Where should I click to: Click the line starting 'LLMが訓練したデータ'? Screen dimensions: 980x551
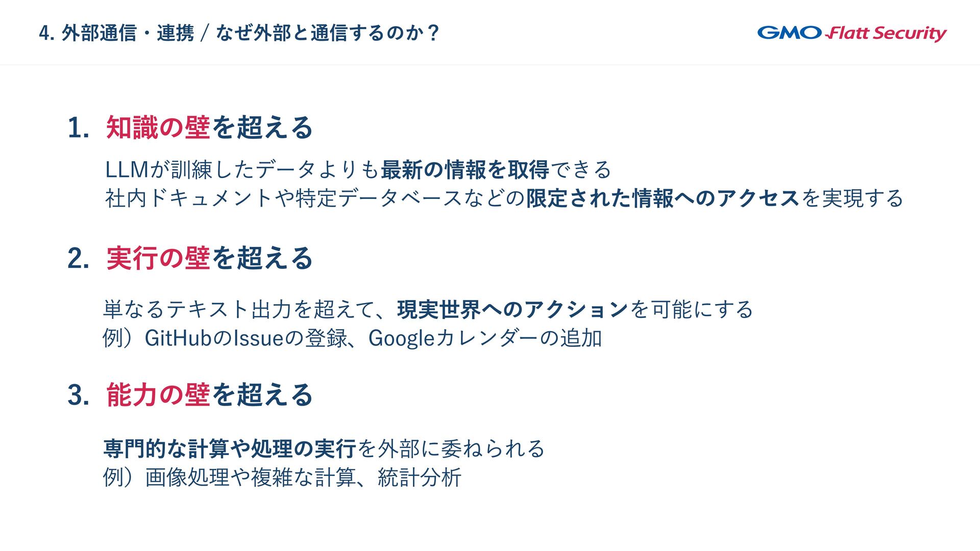(x=358, y=170)
